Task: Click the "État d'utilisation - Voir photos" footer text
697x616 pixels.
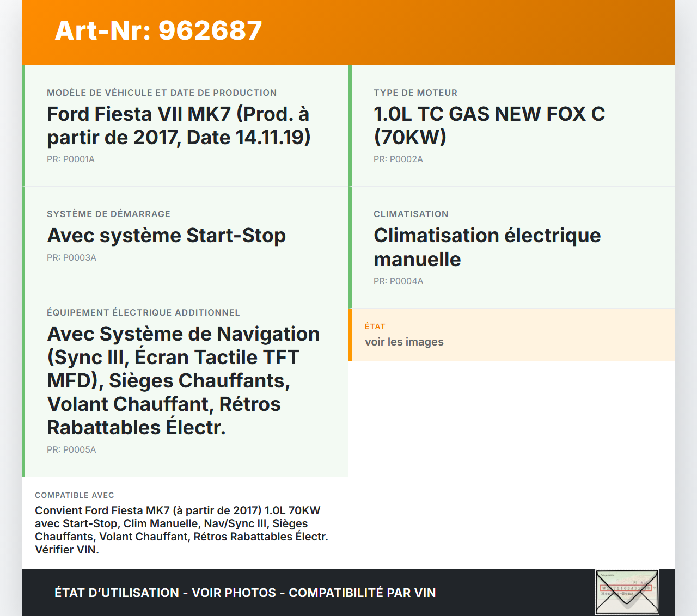Action: pyautogui.click(x=245, y=593)
